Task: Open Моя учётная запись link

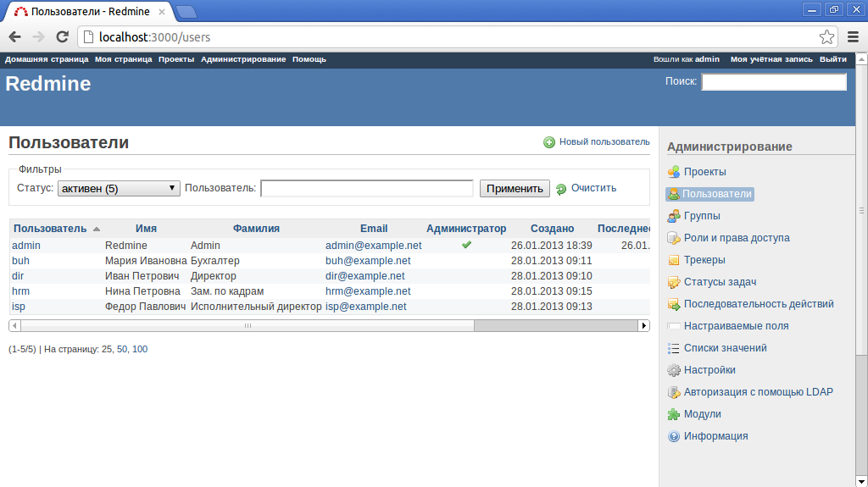Action: 771,59
